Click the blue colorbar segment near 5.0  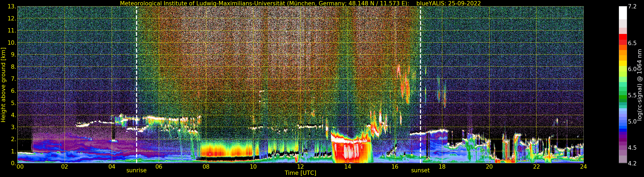[623, 121]
